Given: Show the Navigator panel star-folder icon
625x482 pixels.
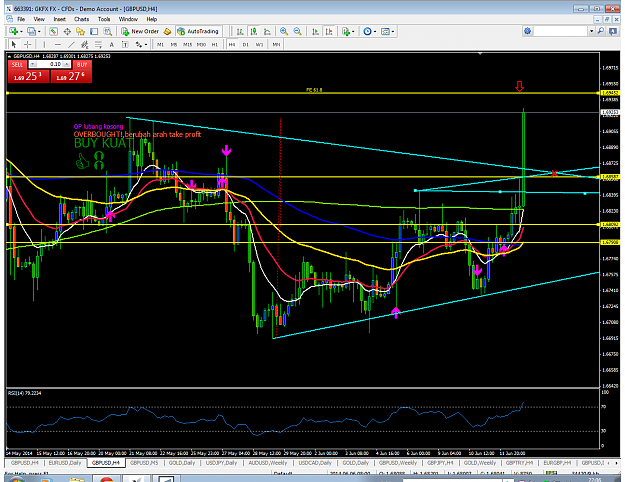Looking at the screenshot, I should [81, 31].
